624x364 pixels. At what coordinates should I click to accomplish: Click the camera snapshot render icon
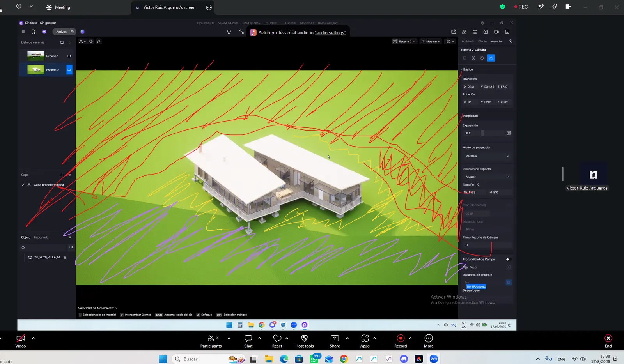(x=486, y=32)
